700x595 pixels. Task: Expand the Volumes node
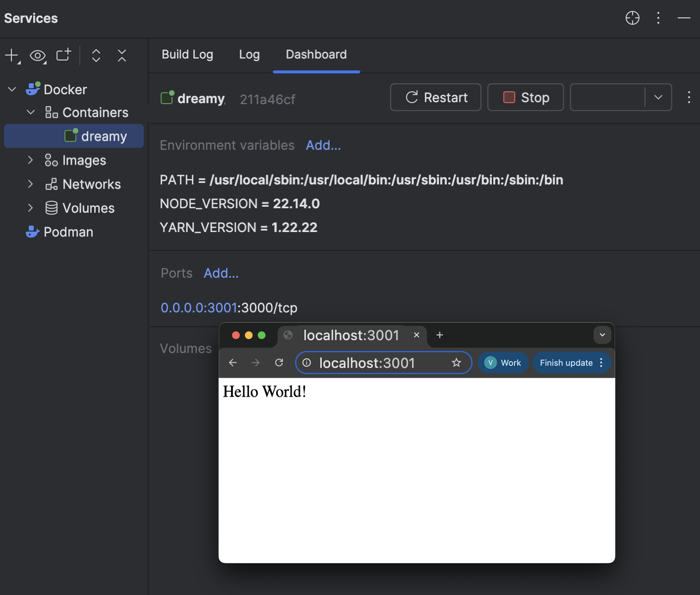pos(30,208)
